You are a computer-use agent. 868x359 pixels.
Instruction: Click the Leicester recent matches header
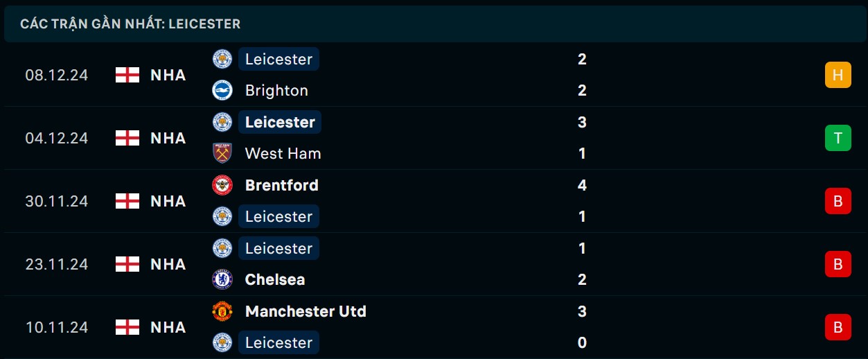[x=130, y=24]
